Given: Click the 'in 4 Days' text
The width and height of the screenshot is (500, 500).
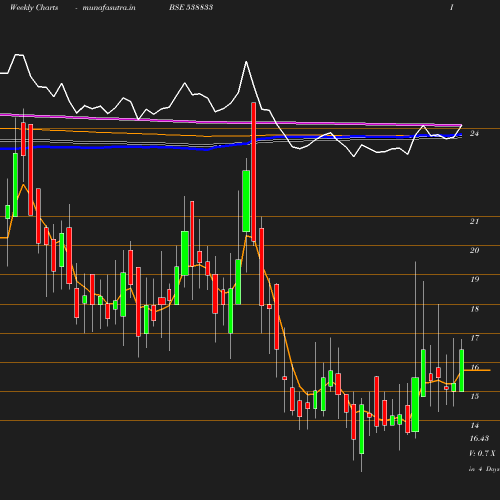Looking at the screenshot, I should 484,469.
